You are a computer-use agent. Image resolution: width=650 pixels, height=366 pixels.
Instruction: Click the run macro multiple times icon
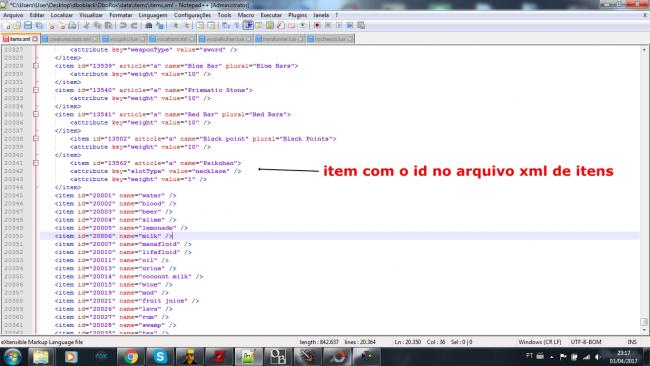(x=350, y=26)
